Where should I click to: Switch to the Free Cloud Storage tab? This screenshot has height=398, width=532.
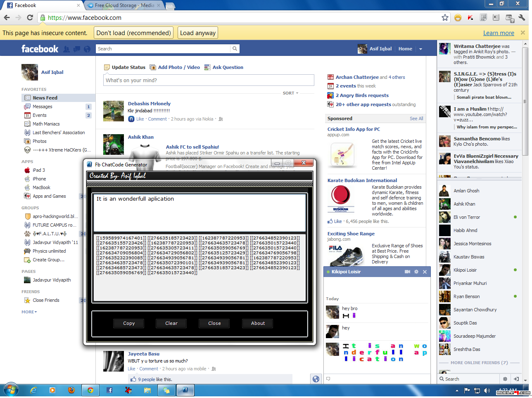[x=124, y=5]
